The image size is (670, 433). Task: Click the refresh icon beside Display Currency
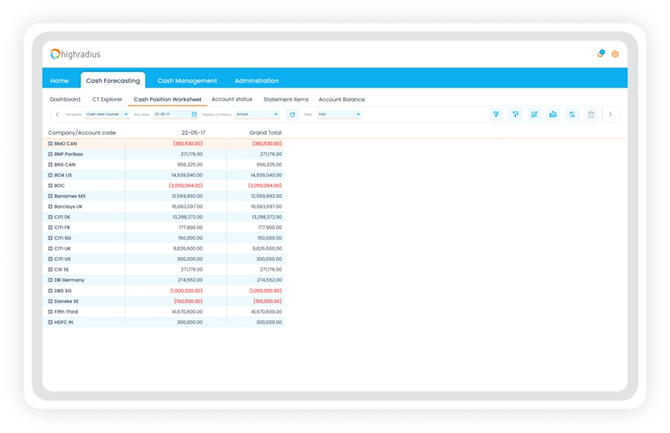click(x=292, y=115)
